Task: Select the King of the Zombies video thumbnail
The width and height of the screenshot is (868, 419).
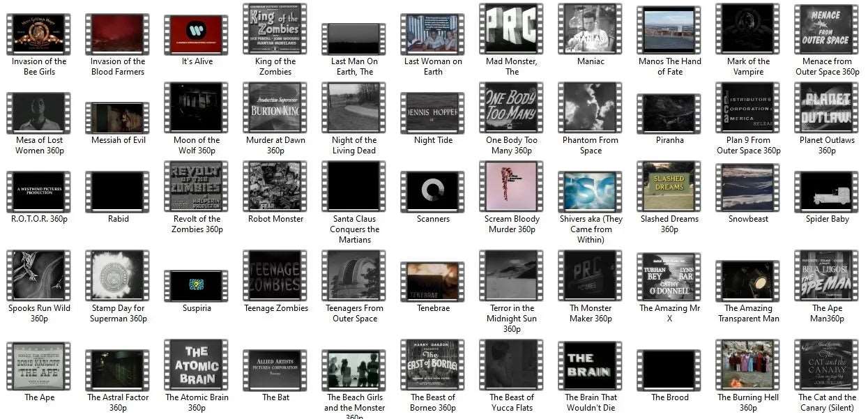Action: (275, 29)
